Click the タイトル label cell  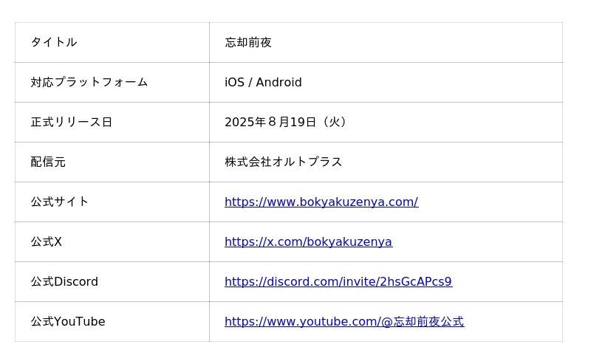(x=53, y=42)
